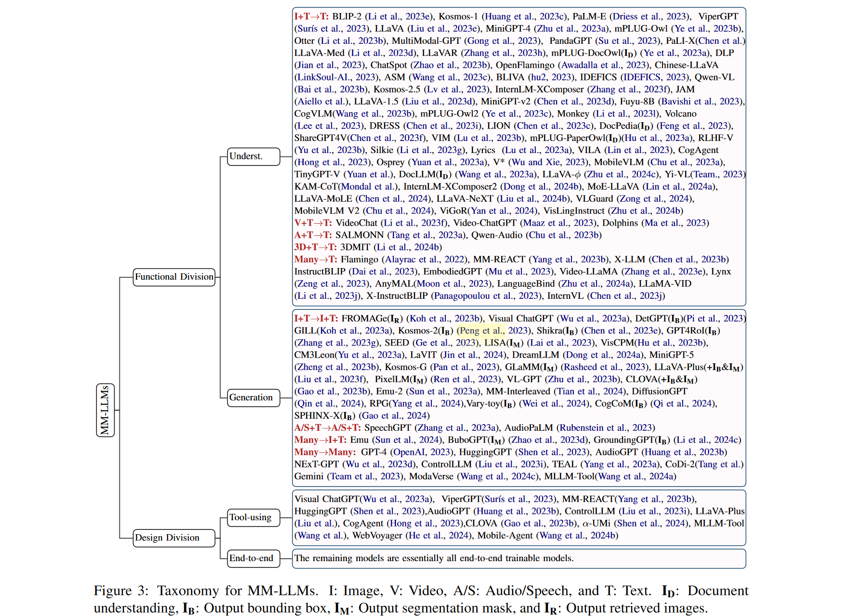Image resolution: width=842 pixels, height=616 pixels.
Task: Click the highlighted Peng et al., 2023 citation
Action: click(493, 331)
